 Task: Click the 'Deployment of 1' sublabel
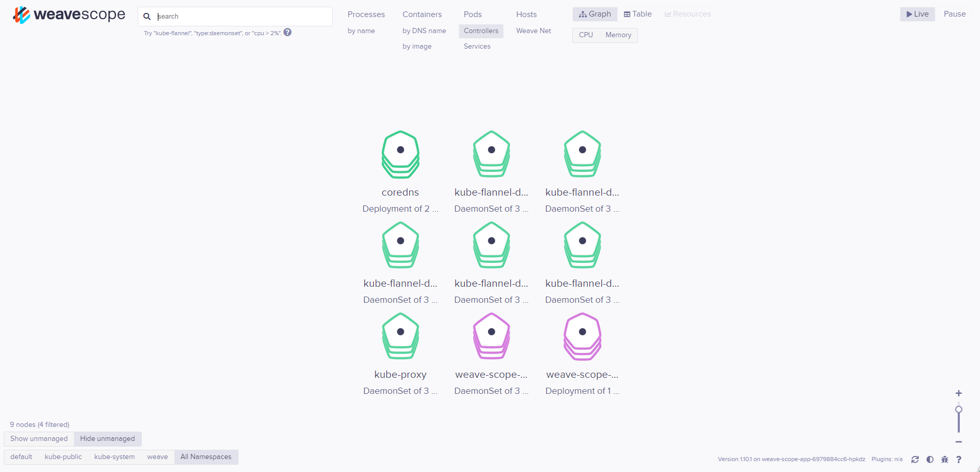583,391
